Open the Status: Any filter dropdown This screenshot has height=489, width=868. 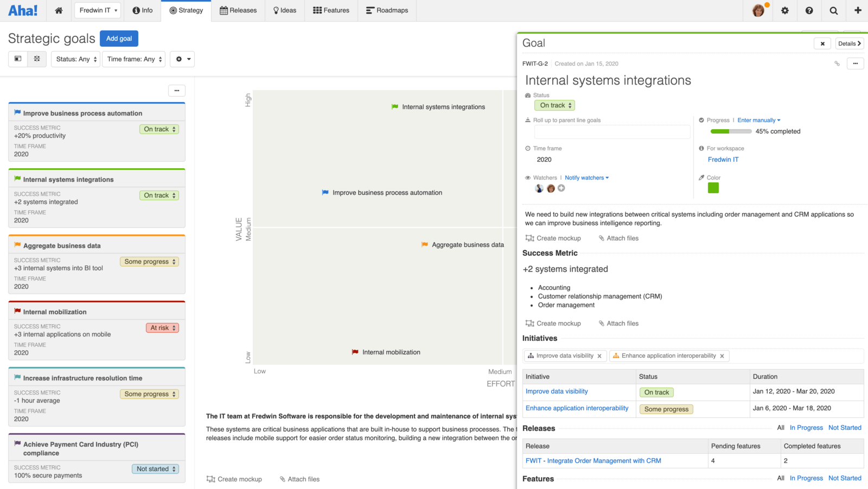point(76,59)
